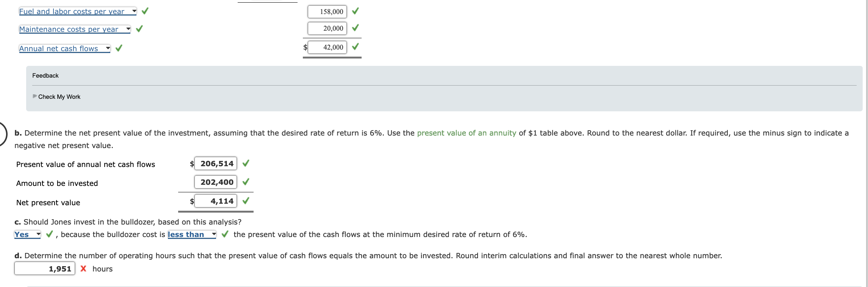This screenshot has height=287, width=868.
Task: Click the checkmark next to Present value 206,514
Action: coord(246,163)
